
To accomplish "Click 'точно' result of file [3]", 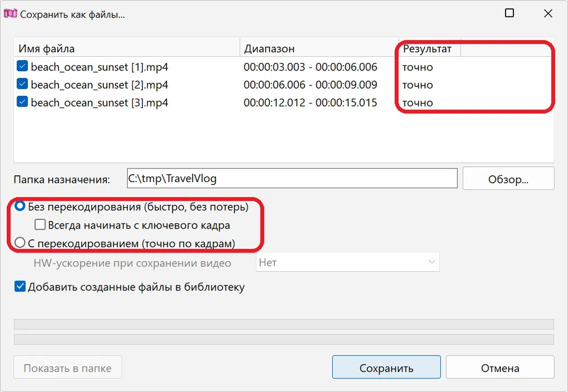I will coord(417,103).
